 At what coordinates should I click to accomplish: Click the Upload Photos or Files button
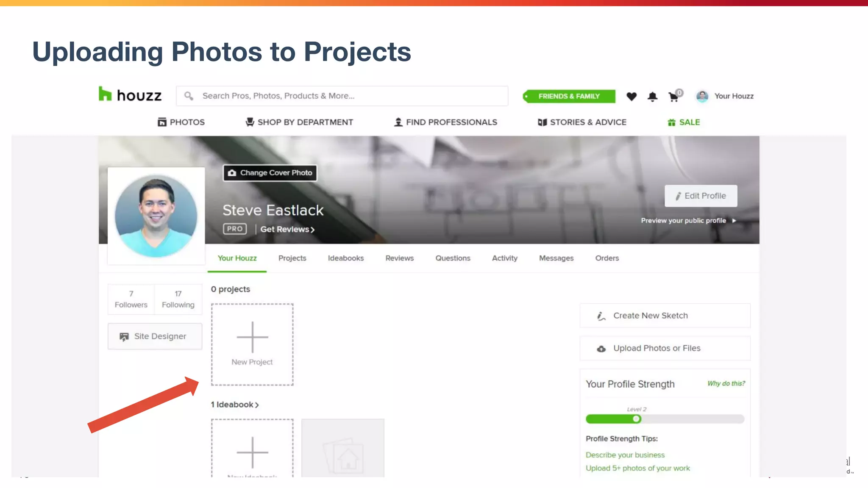665,348
